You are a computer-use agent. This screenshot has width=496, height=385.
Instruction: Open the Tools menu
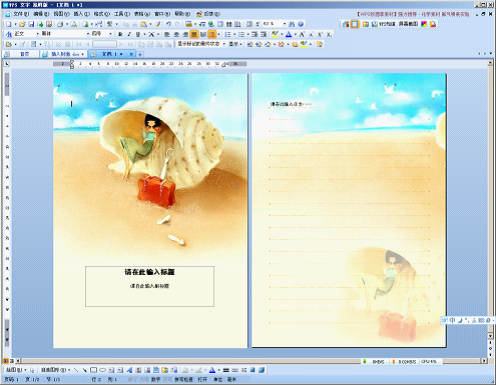click(x=122, y=14)
